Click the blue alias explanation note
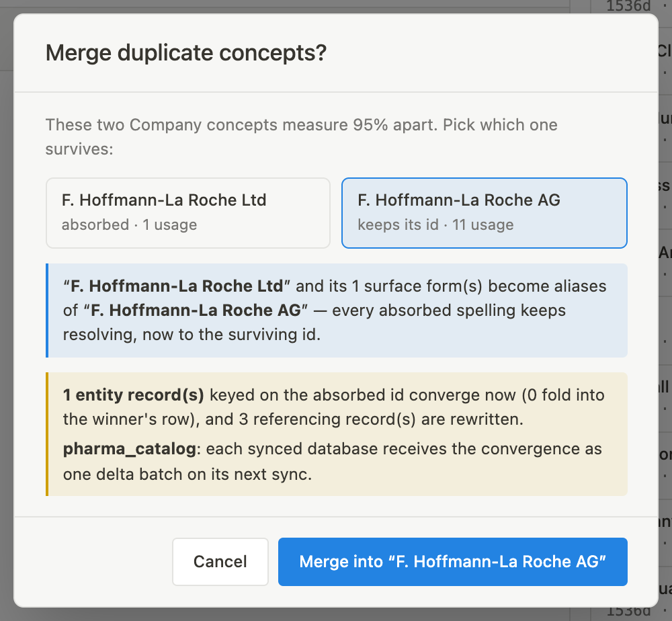 tap(337, 310)
